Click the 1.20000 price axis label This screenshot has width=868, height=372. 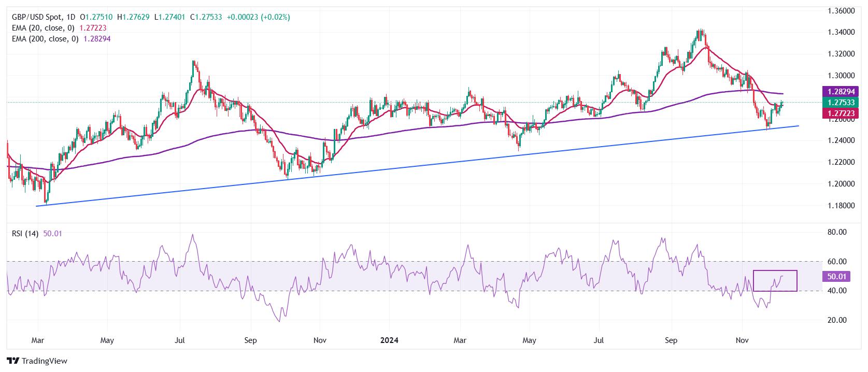(840, 184)
